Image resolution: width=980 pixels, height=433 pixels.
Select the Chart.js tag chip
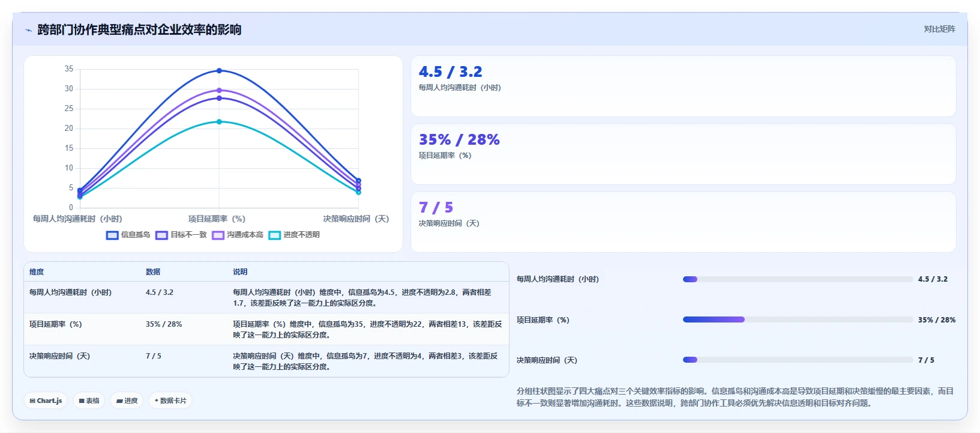click(x=46, y=401)
